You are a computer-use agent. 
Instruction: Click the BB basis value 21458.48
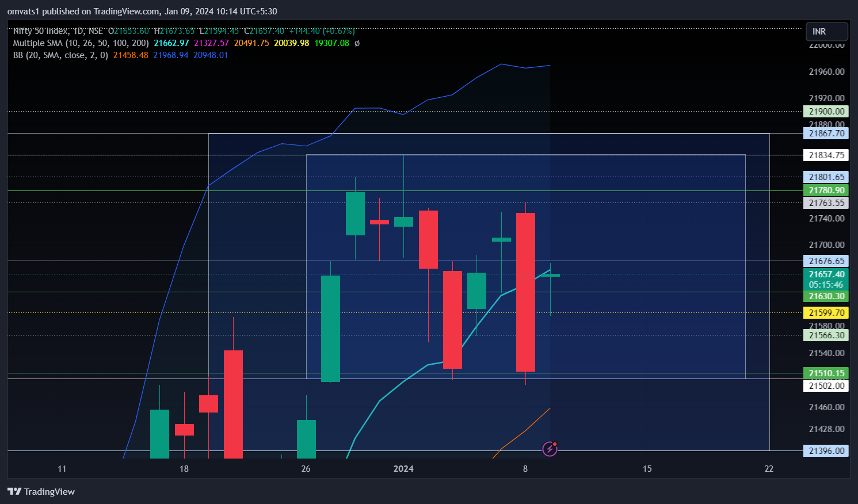[131, 55]
